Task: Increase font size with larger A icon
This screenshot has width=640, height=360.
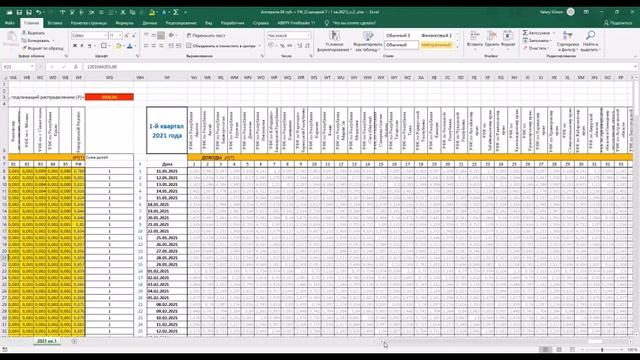Action: point(127,36)
